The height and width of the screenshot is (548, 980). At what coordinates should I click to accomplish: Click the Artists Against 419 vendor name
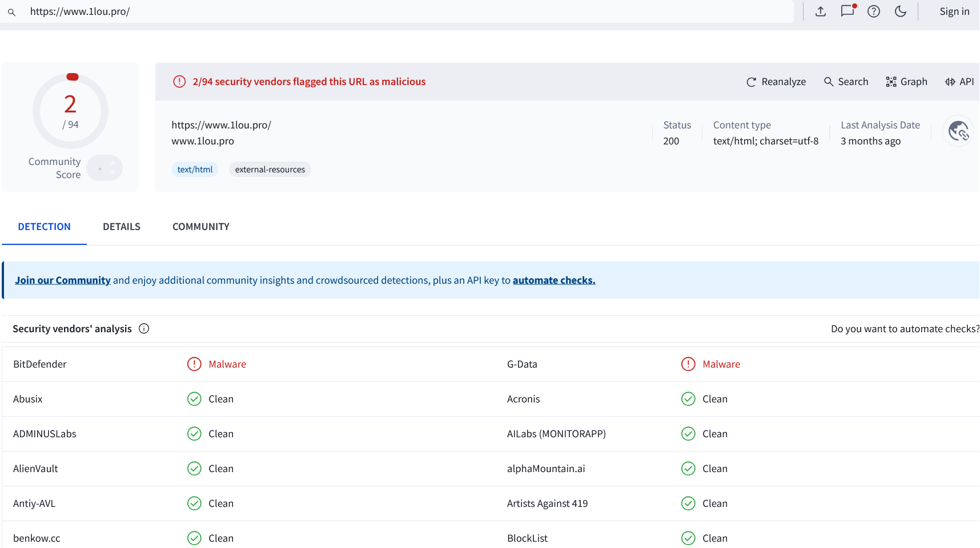[x=548, y=503]
